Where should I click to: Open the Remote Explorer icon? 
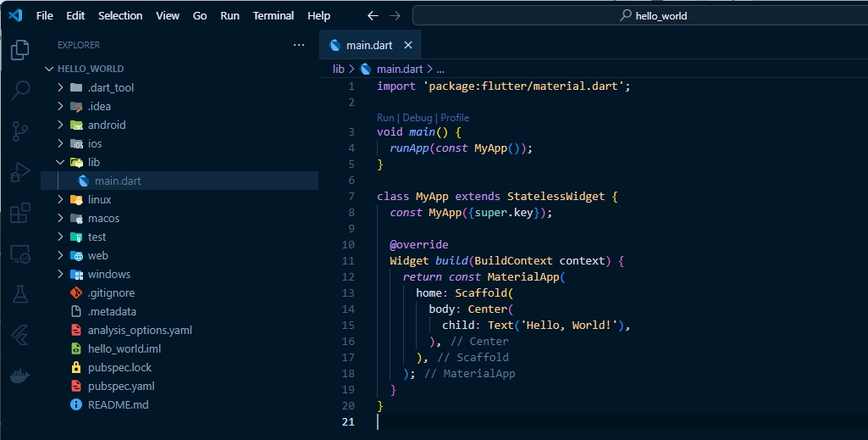(20, 253)
